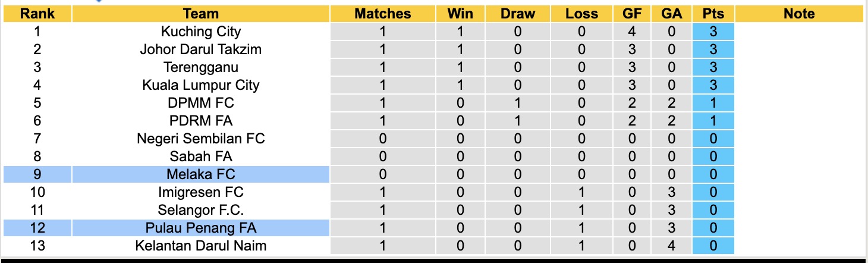Click the Pts cell for Kuching City
868x263 pixels.
point(713,32)
